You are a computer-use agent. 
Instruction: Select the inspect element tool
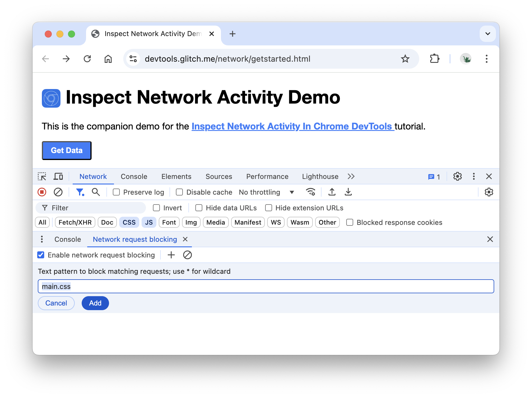point(42,176)
